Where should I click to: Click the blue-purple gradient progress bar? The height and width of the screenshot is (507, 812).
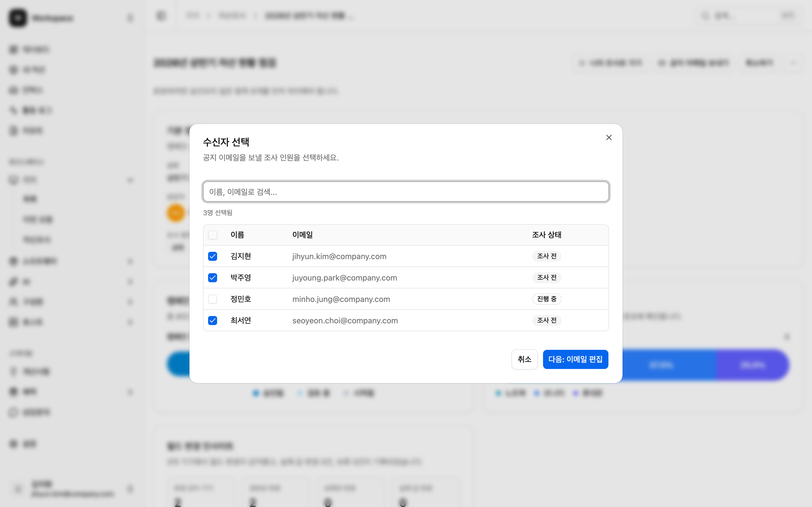[x=705, y=364]
